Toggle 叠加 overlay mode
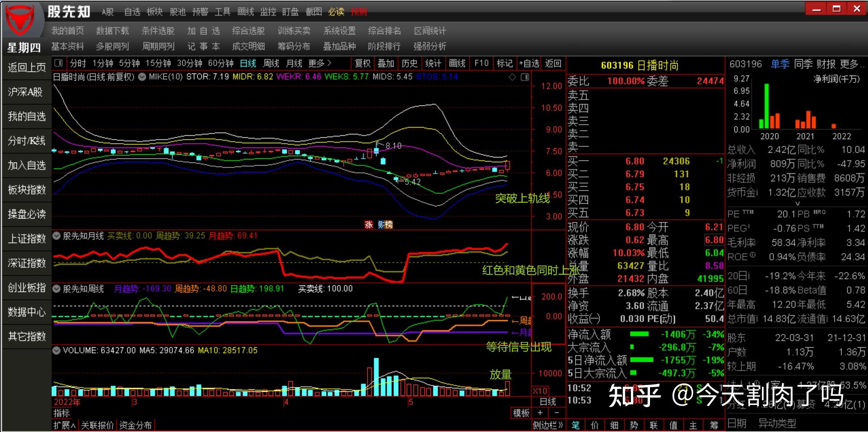 [386, 63]
